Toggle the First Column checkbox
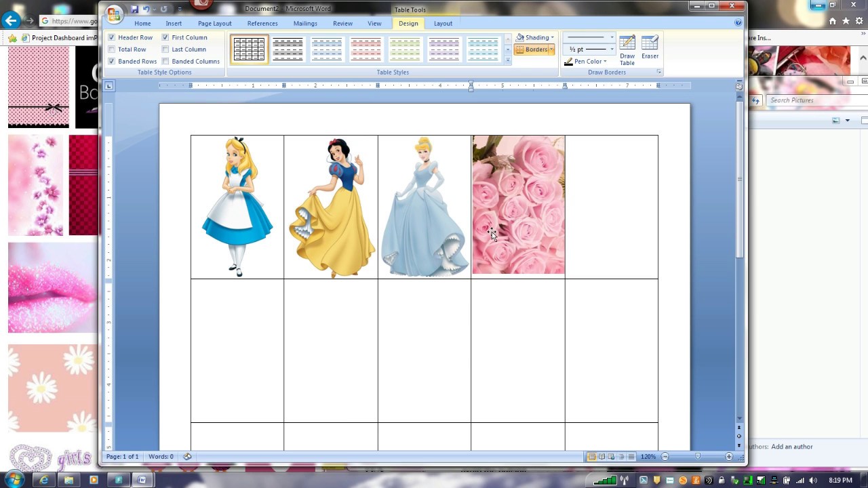868x488 pixels. click(x=165, y=37)
